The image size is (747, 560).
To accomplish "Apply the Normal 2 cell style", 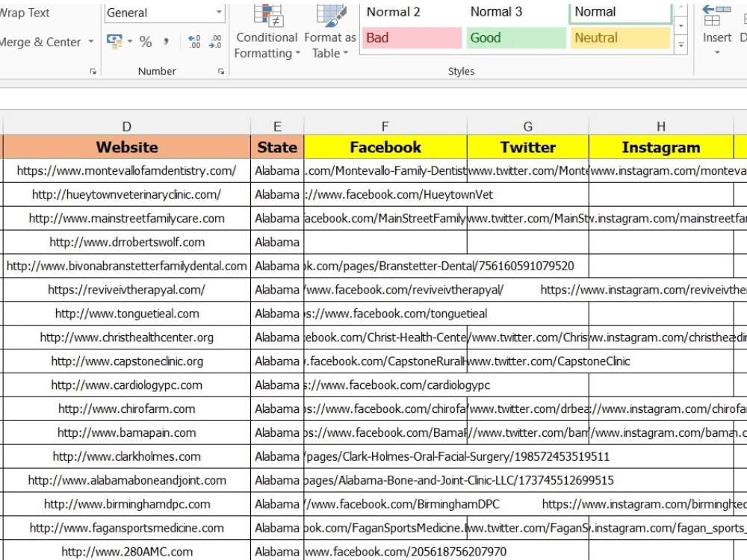I will tap(412, 12).
